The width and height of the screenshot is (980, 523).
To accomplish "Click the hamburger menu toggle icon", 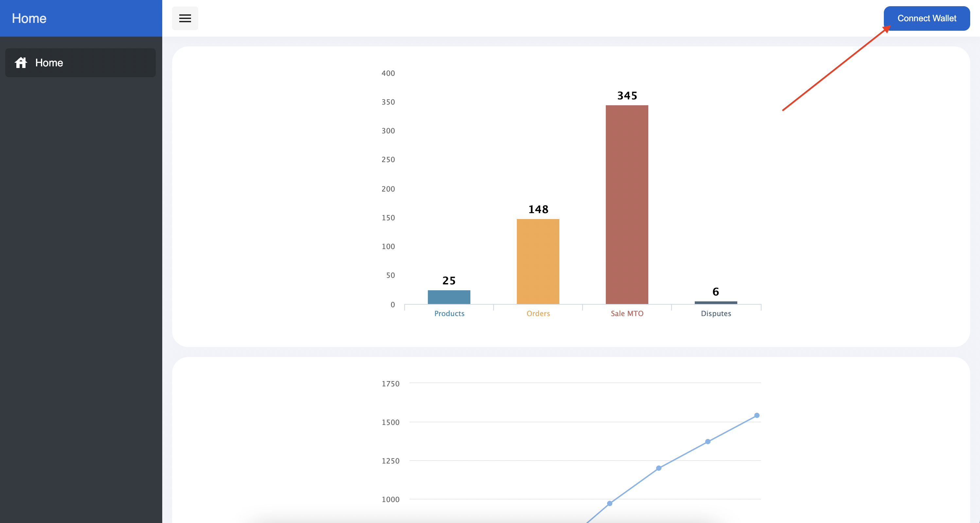I will 185,18.
